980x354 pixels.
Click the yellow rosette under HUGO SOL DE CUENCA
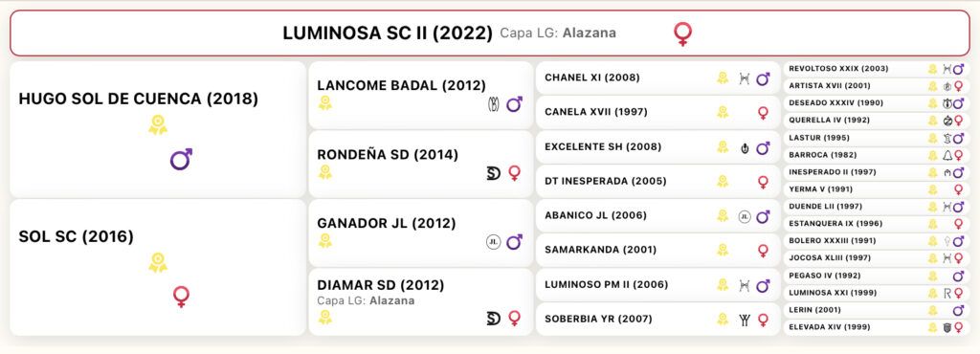[x=158, y=125]
